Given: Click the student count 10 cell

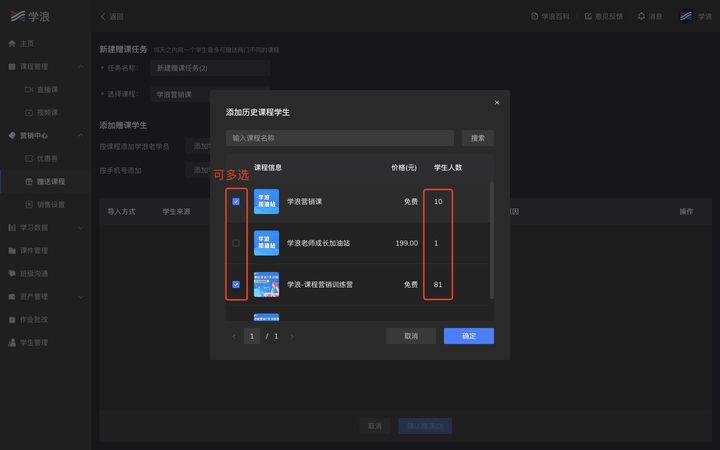Looking at the screenshot, I should click(438, 202).
